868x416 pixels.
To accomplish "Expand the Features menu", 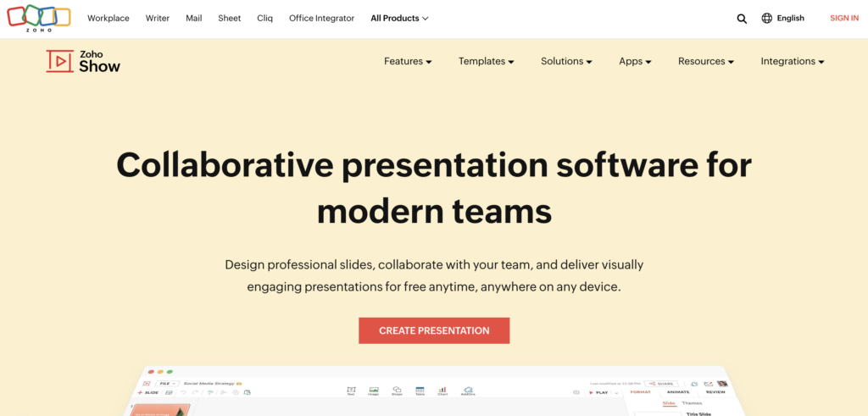I will [408, 61].
